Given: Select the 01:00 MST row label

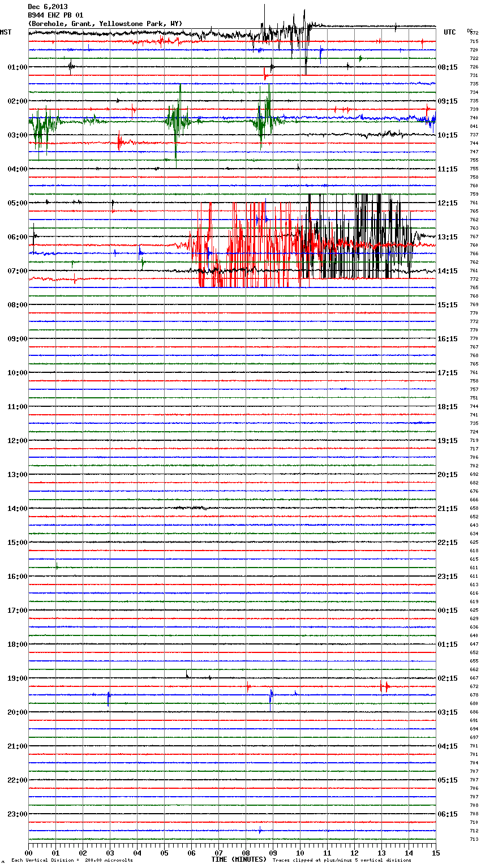Looking at the screenshot, I should (17, 67).
